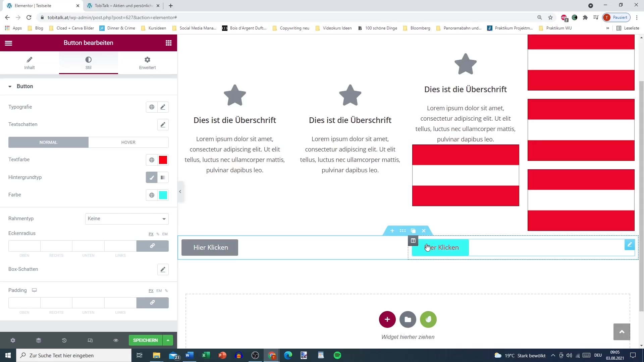644x362 pixels.
Task: Duplicate section via handle copy icon
Action: pos(413,231)
